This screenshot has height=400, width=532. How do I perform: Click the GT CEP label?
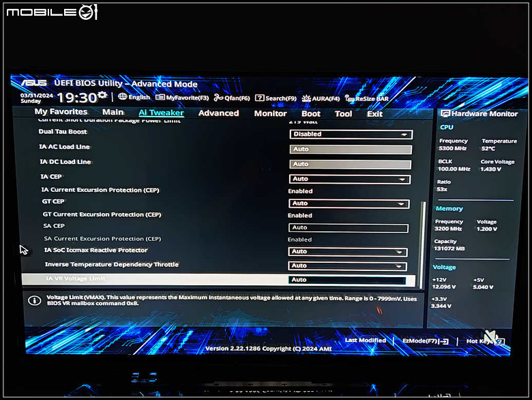click(53, 201)
